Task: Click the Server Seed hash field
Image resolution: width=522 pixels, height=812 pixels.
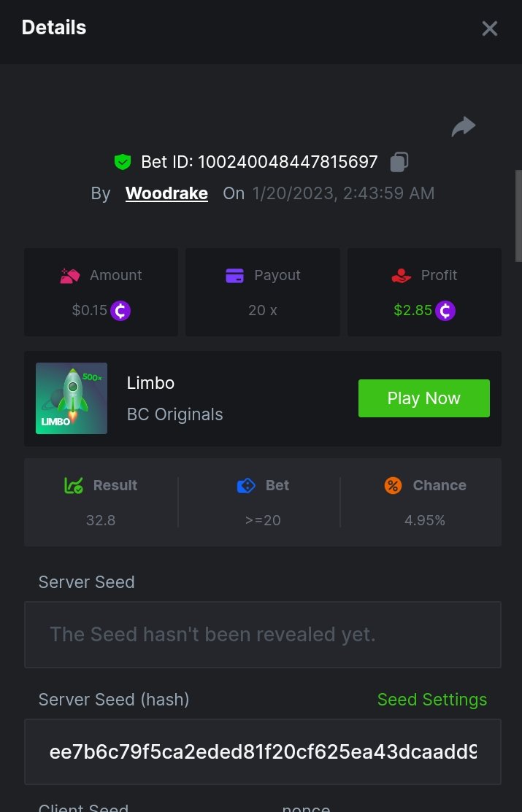Action: (x=263, y=752)
